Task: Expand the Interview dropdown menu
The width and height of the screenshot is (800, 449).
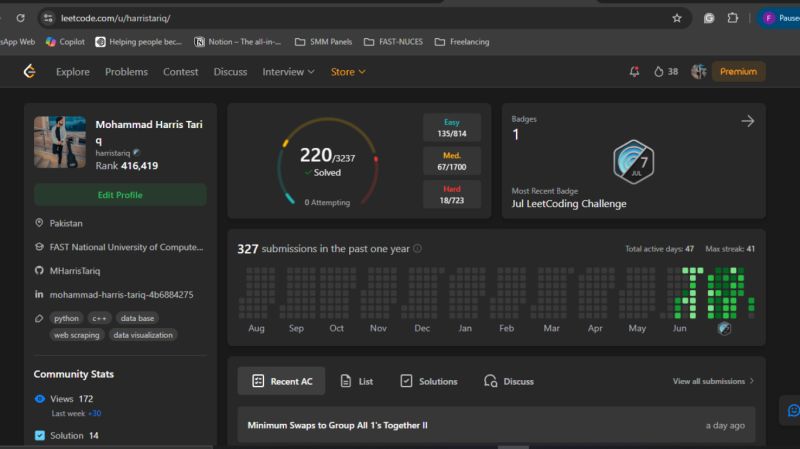Action: click(x=288, y=72)
